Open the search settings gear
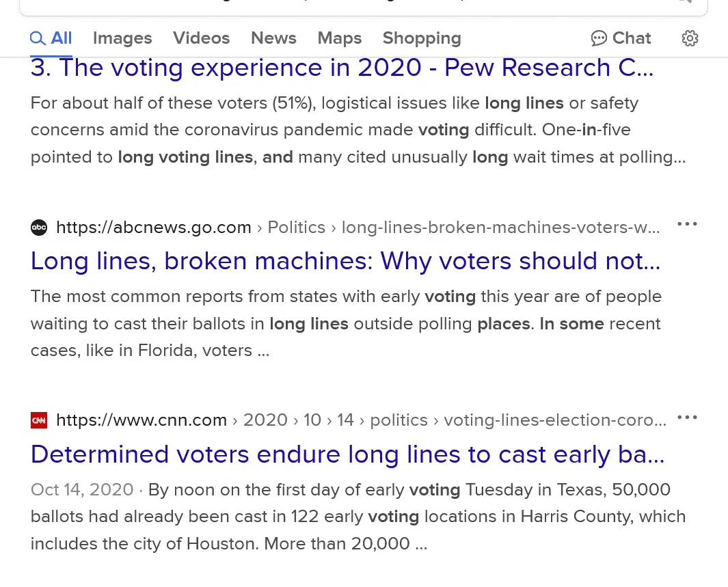 click(x=690, y=38)
